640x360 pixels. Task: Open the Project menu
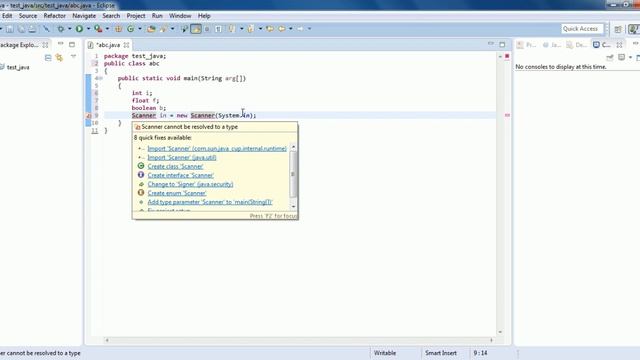click(136, 16)
